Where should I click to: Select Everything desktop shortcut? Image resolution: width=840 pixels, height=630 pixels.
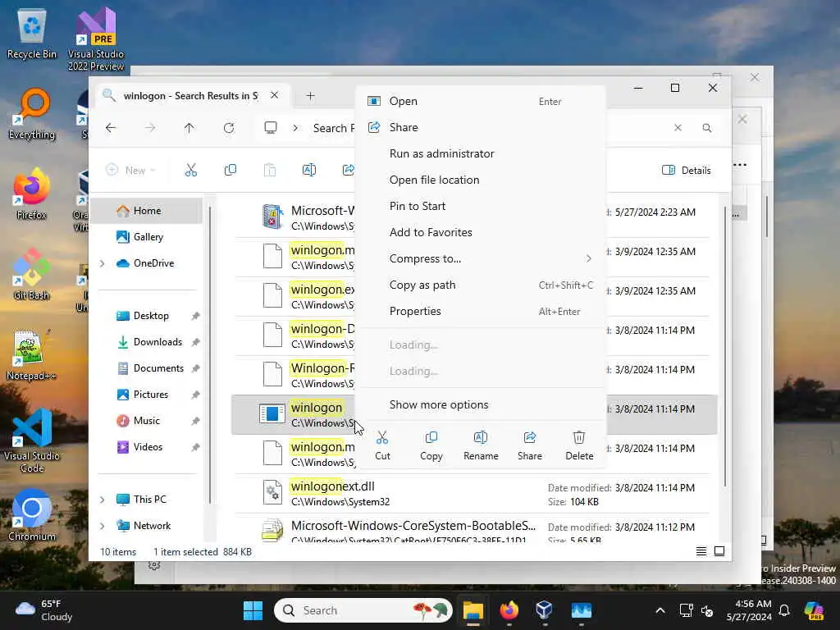(32, 115)
